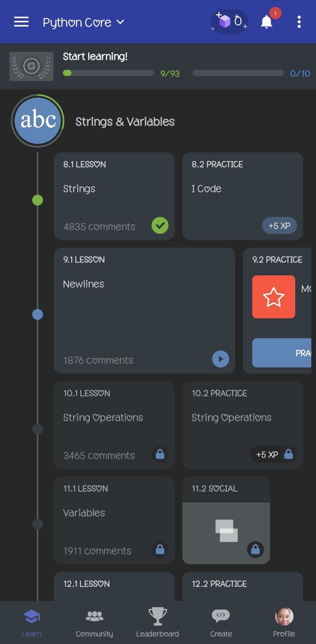Open the hamburger navigation menu
The height and width of the screenshot is (644, 316).
pyautogui.click(x=21, y=22)
